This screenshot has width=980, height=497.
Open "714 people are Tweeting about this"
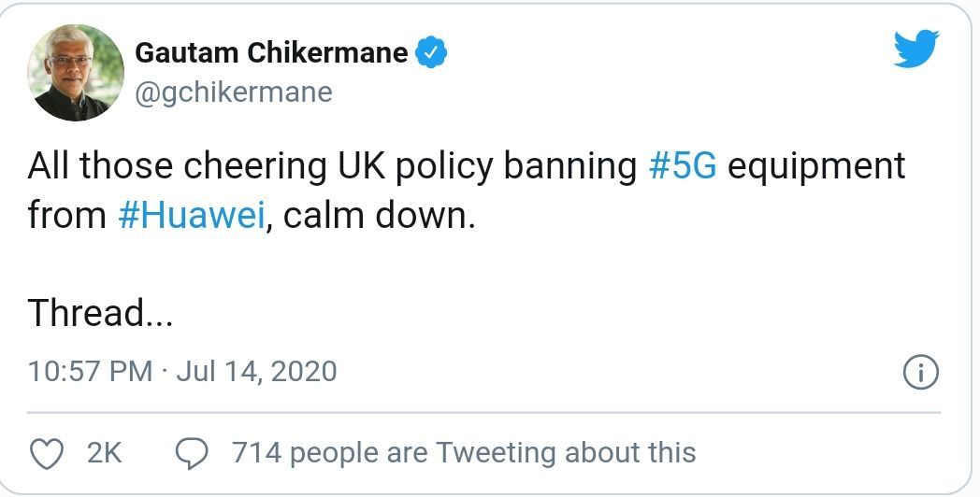pyautogui.click(x=464, y=453)
